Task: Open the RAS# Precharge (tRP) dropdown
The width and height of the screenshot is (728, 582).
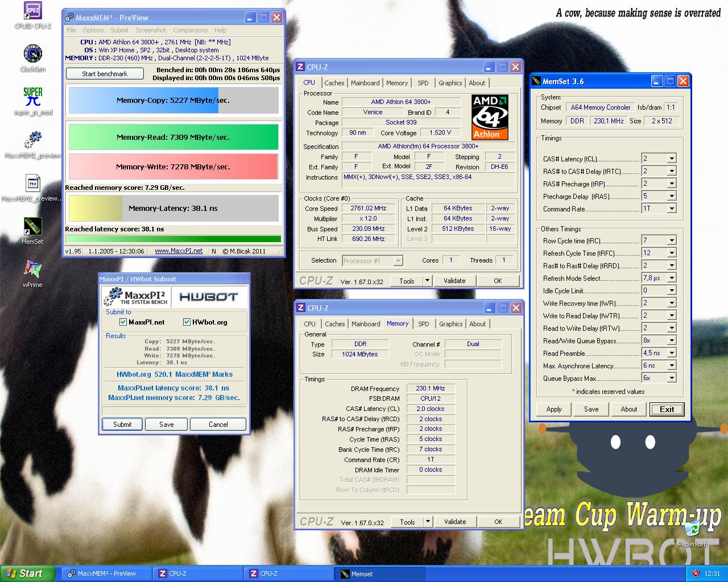Action: click(x=672, y=184)
